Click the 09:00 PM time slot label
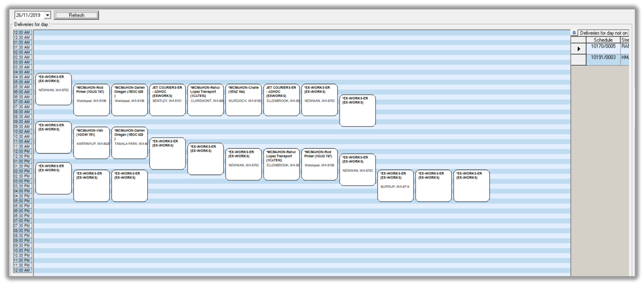 point(22,241)
